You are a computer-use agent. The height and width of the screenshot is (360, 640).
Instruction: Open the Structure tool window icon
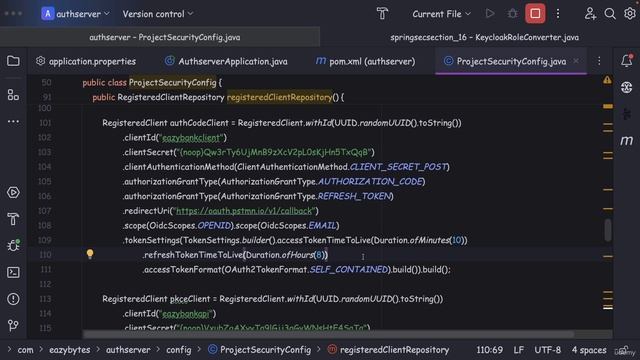(x=13, y=95)
